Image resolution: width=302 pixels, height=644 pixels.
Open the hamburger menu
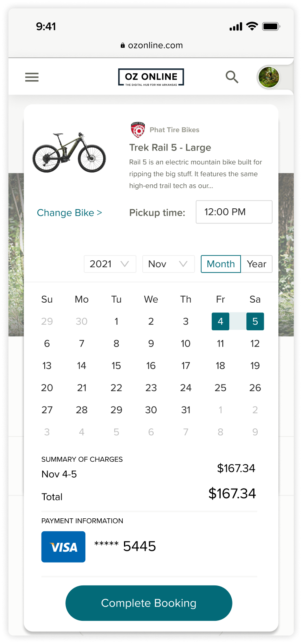pyautogui.click(x=32, y=77)
